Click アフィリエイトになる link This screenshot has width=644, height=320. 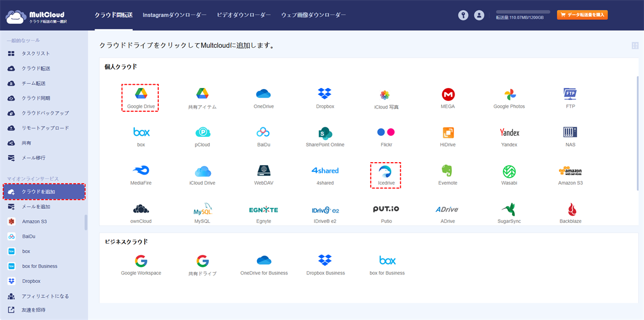pos(44,296)
